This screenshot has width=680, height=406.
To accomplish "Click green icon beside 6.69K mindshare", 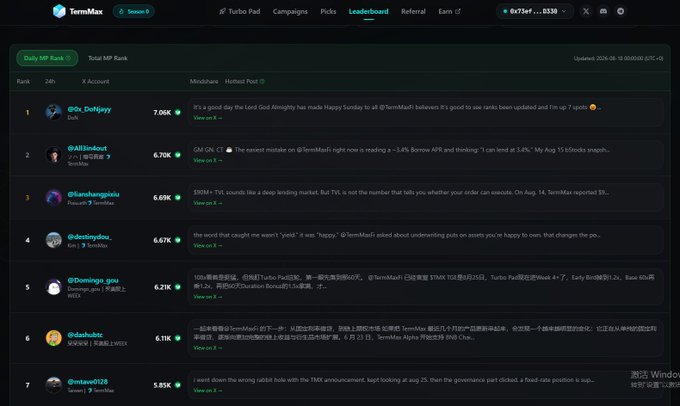I will pos(178,197).
